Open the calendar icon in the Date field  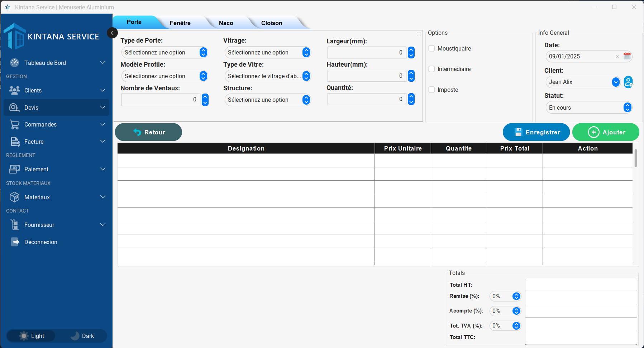[628, 56]
